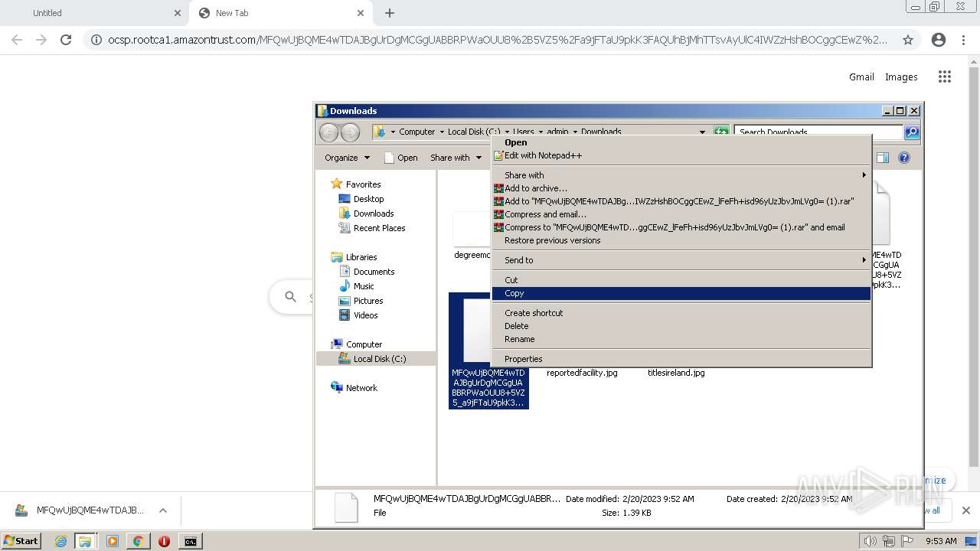Click the search magnifier in Downloads window

coord(911,132)
